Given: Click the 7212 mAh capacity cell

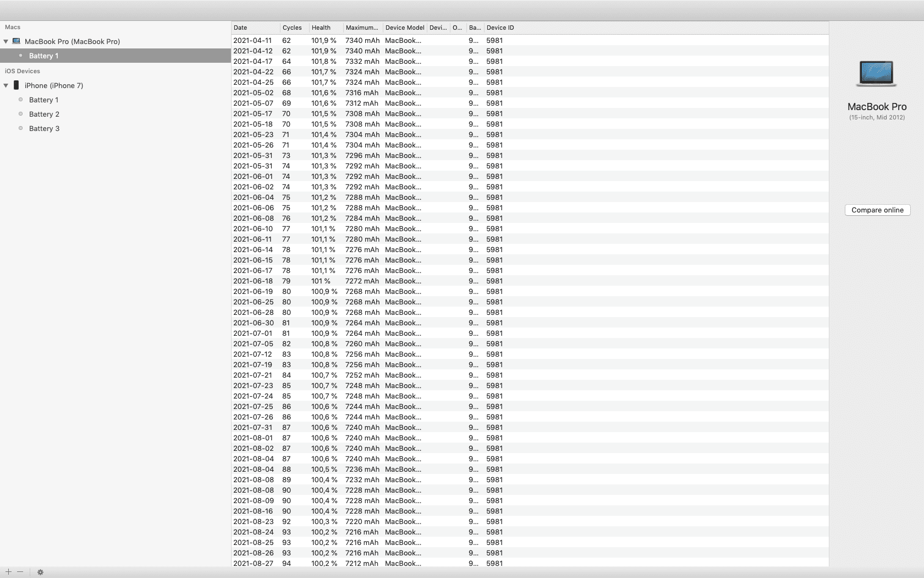Looking at the screenshot, I should pos(362,563).
